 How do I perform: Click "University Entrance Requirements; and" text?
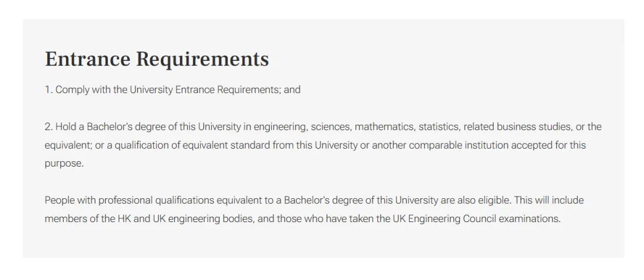(215, 90)
